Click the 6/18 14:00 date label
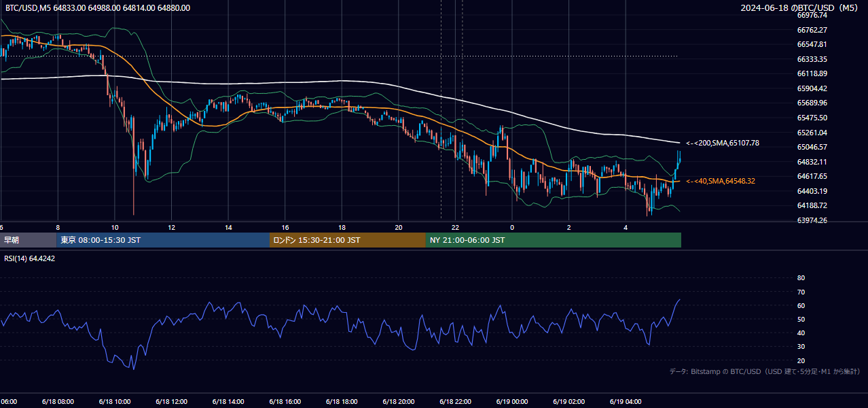Screen dimensions: 868x408 228,402
